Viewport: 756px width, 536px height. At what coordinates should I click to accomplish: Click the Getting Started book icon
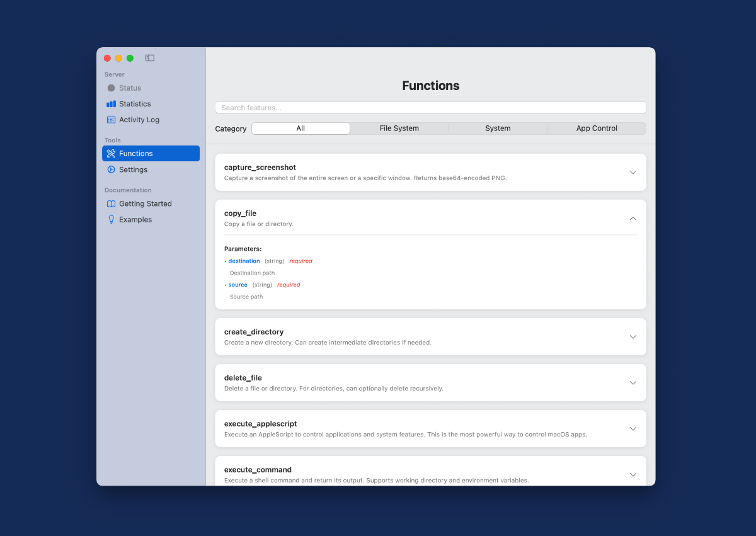(111, 203)
